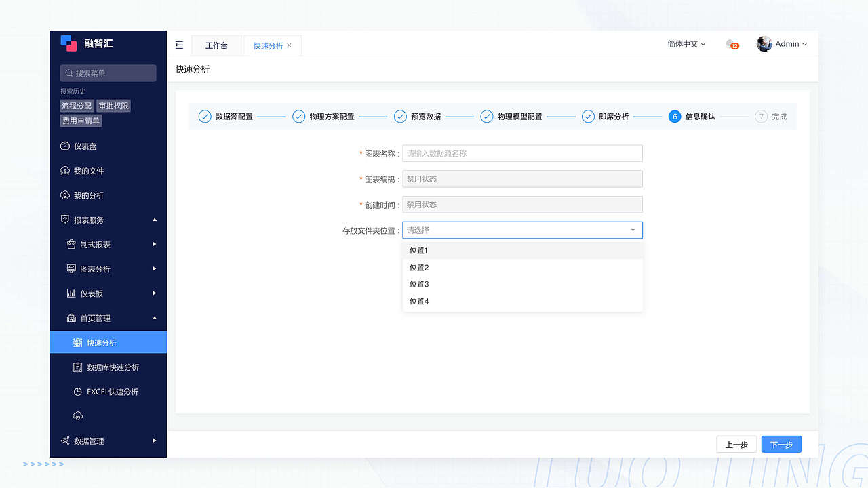This screenshot has width=868, height=488.
Task: Open the Admin user dropdown arrow
Action: tap(805, 44)
